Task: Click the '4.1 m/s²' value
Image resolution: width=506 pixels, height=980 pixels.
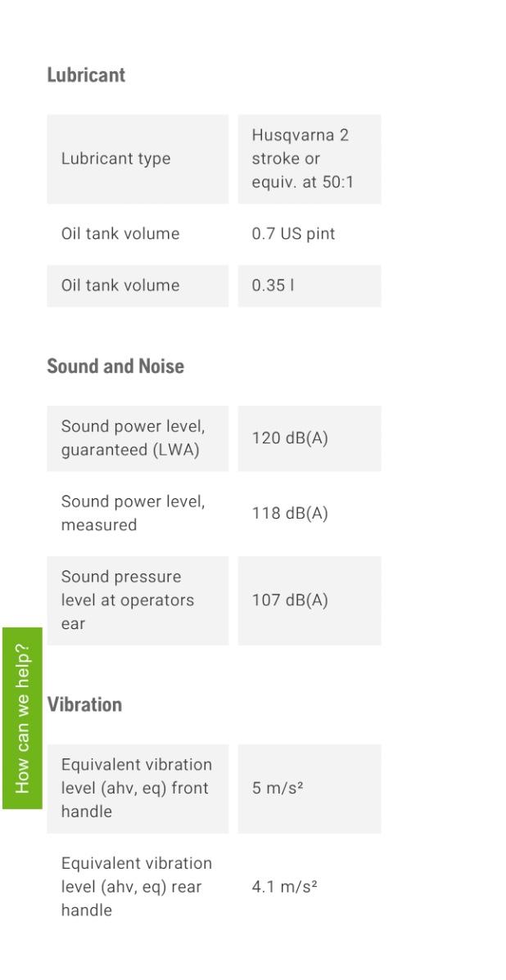Action: 284,887
